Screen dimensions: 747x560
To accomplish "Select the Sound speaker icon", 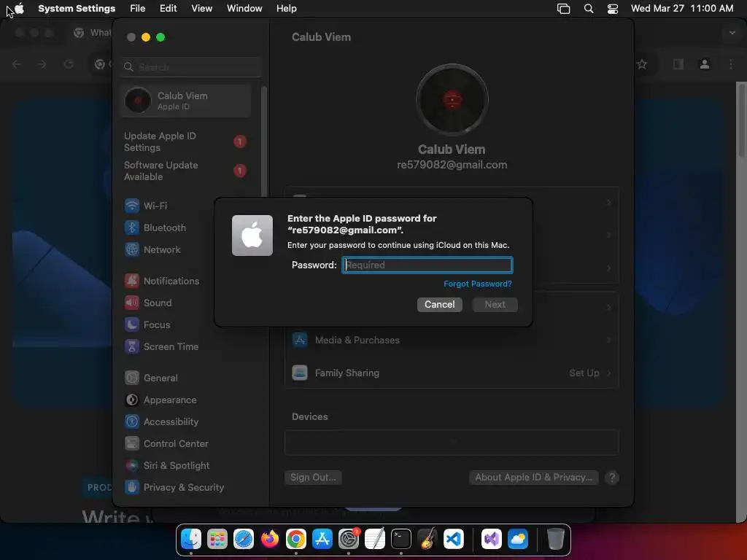I will 132,303.
